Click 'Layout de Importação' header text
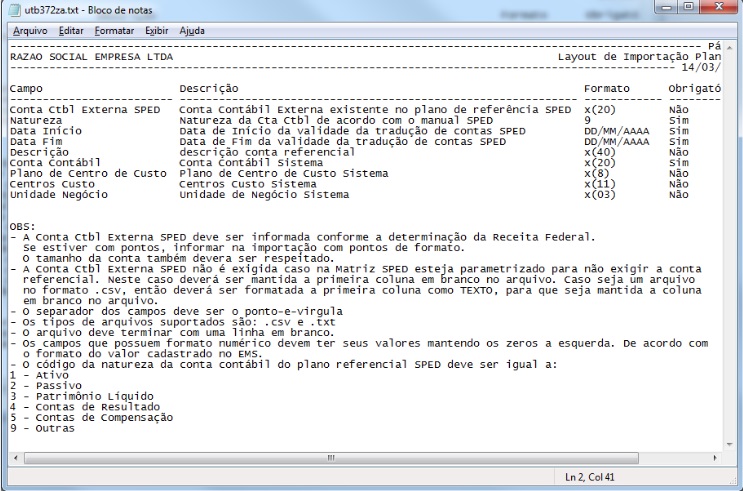Viewport: 743px width, 491px height. pos(623,57)
